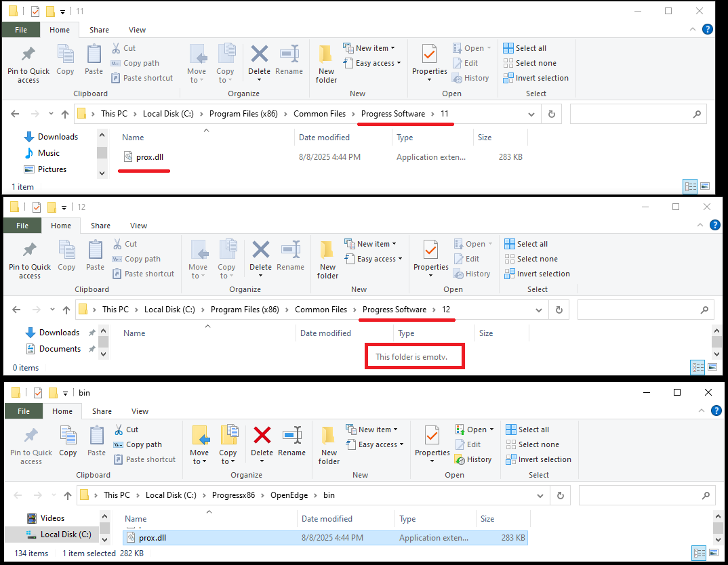Click Copy icon in window 11 ribbon

pos(65,54)
